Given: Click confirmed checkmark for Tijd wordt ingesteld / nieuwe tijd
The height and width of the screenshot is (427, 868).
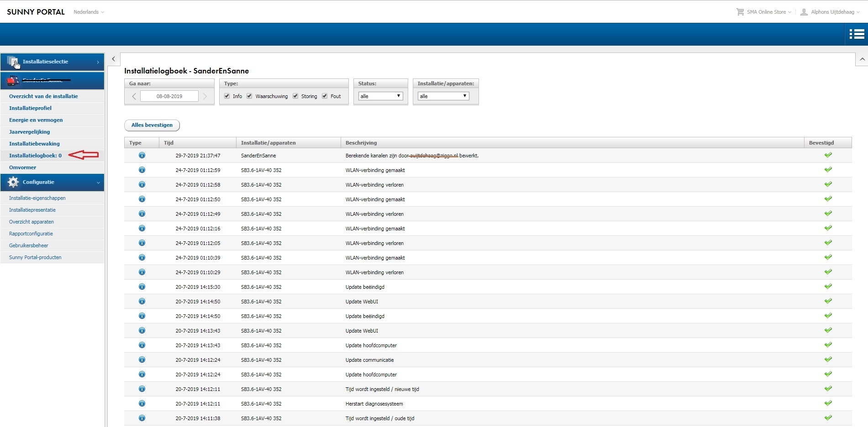Looking at the screenshot, I should pos(828,389).
